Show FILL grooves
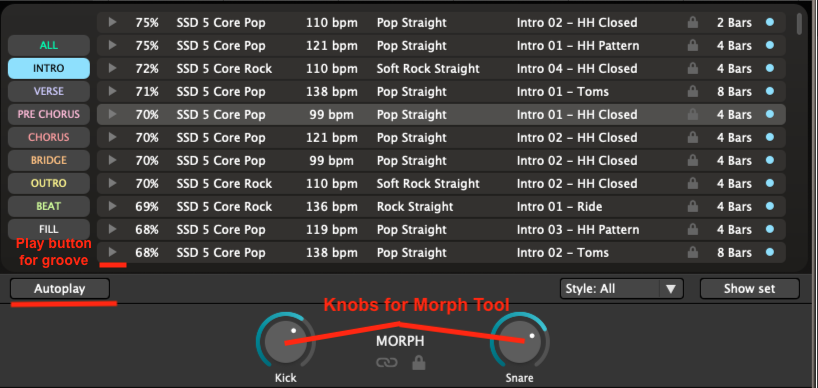 click(49, 229)
